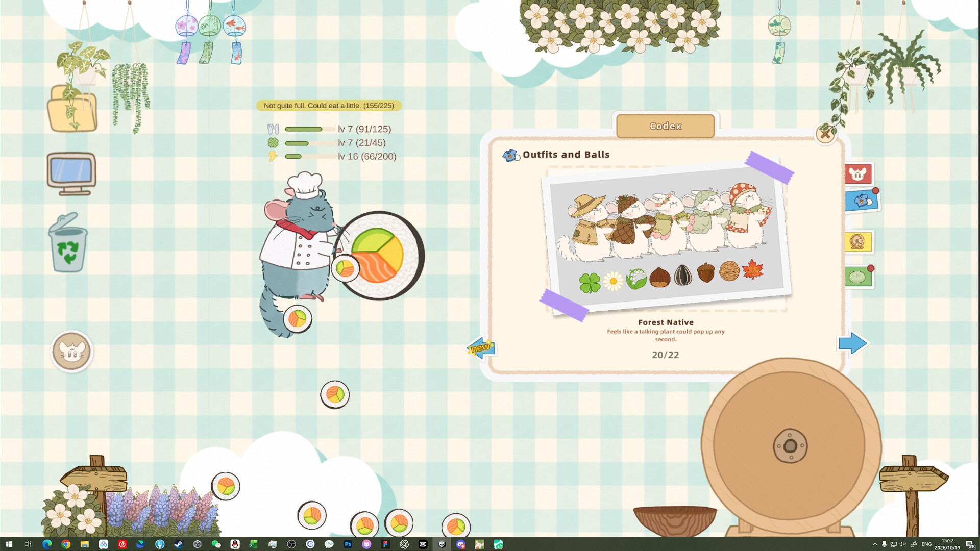This screenshot has width=980, height=551.
Task: Click the sunflower seed ball
Action: pos(682,275)
